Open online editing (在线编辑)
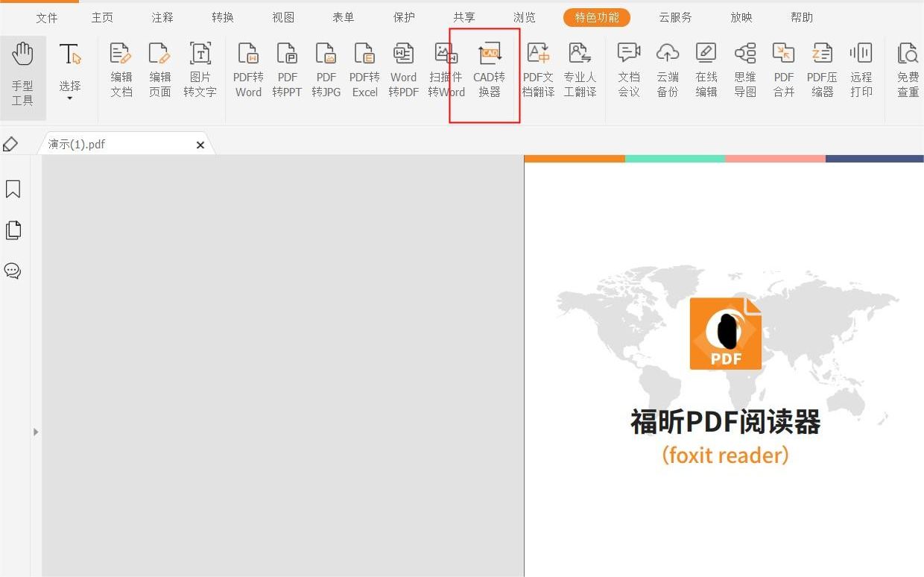 tap(706, 71)
